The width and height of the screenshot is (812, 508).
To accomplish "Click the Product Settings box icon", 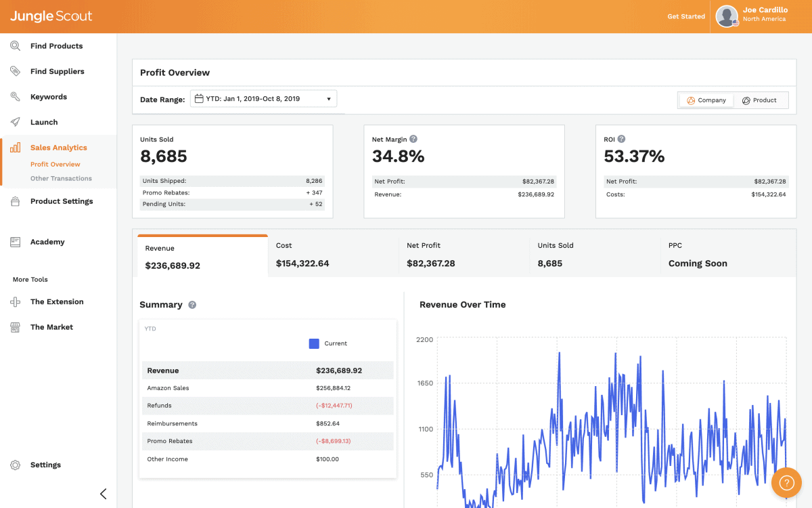I will click(15, 201).
